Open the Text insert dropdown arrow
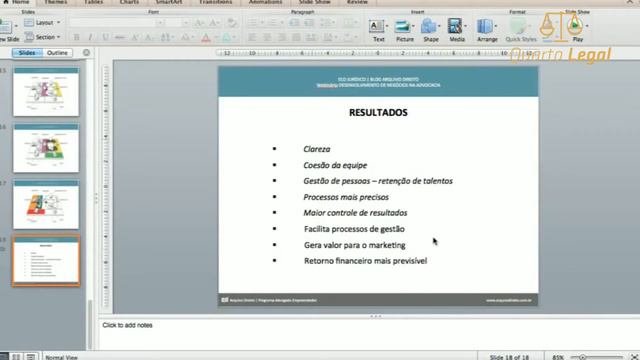The width and height of the screenshot is (640, 360). pos(387,27)
